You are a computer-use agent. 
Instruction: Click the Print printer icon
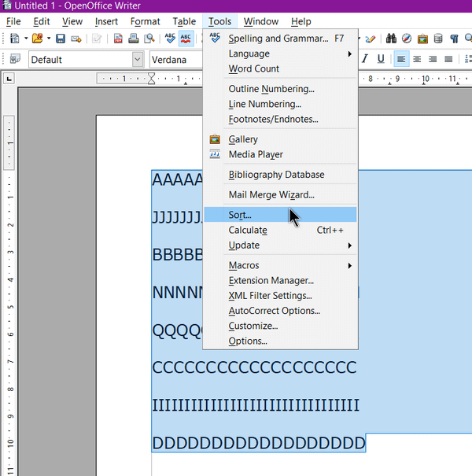tap(133, 39)
